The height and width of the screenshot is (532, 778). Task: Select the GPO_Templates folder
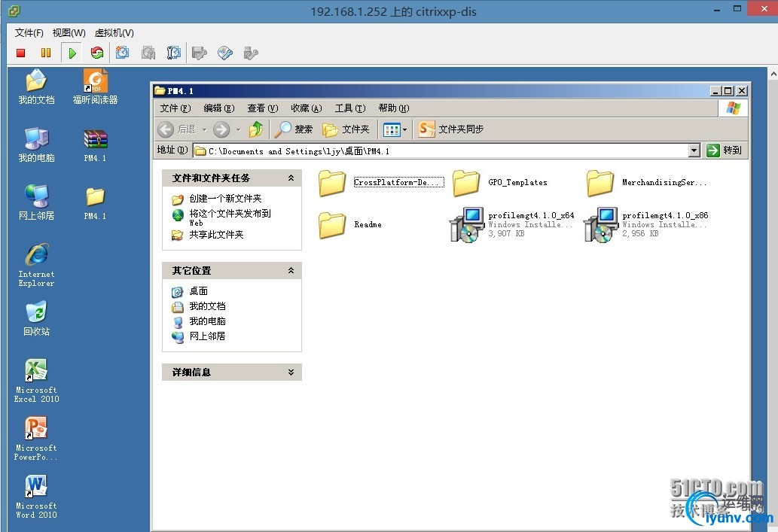[500, 182]
